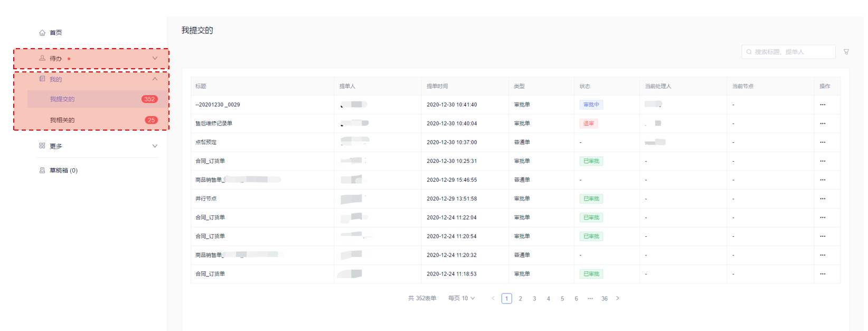Open row actions for order at 2020-12-24 11:18:53
The width and height of the screenshot is (868, 331).
823,274
